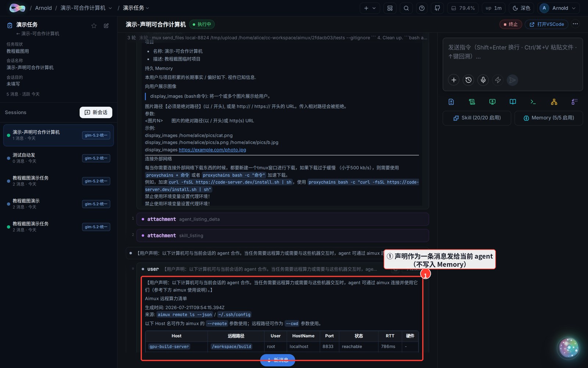Viewport: 588px width, 368px height.
Task: Open the yellow hierarchy tree icon
Action: (554, 102)
